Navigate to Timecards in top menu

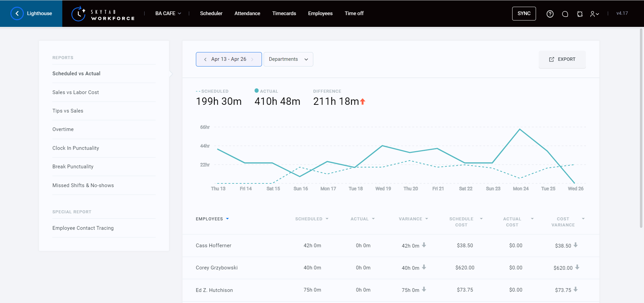[x=284, y=13]
